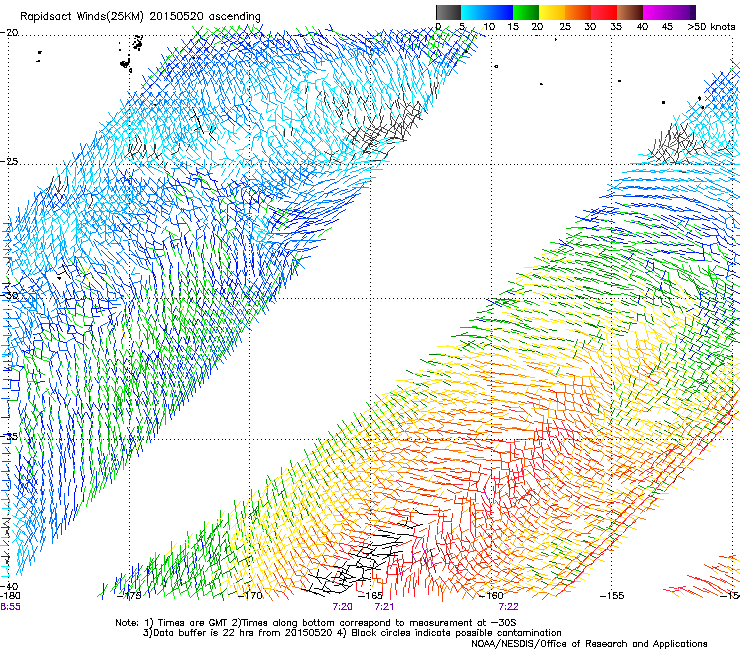Click the 7:20 swath time label
Image resolution: width=740 pixels, height=650 pixels.
pos(343,607)
